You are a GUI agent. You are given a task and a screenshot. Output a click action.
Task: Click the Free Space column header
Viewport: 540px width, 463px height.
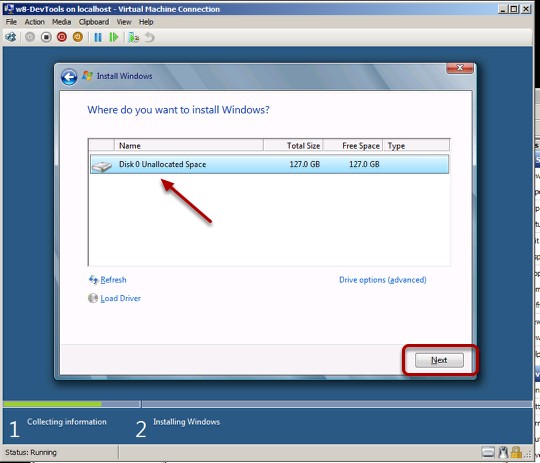pos(353,145)
